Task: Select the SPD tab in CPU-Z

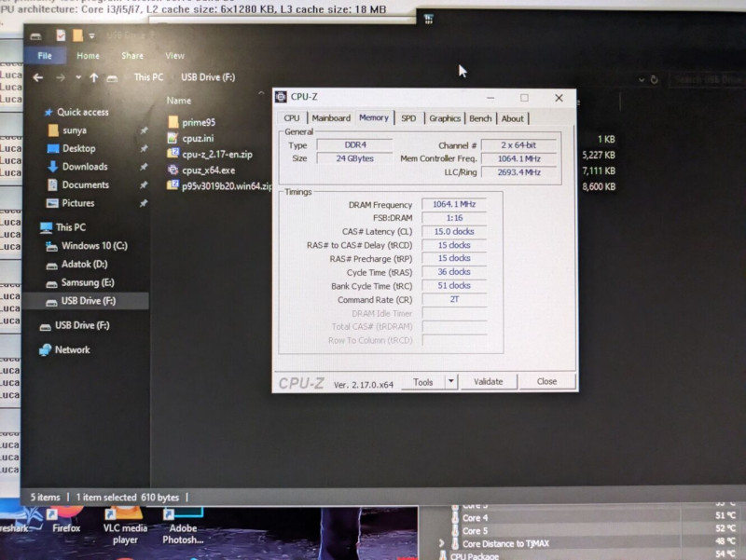Action: (x=408, y=118)
